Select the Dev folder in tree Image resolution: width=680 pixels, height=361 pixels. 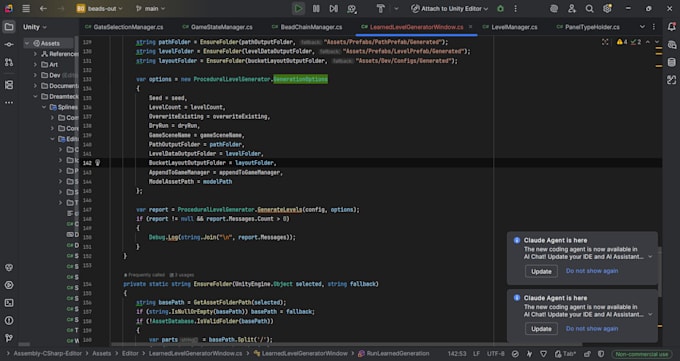click(55, 75)
